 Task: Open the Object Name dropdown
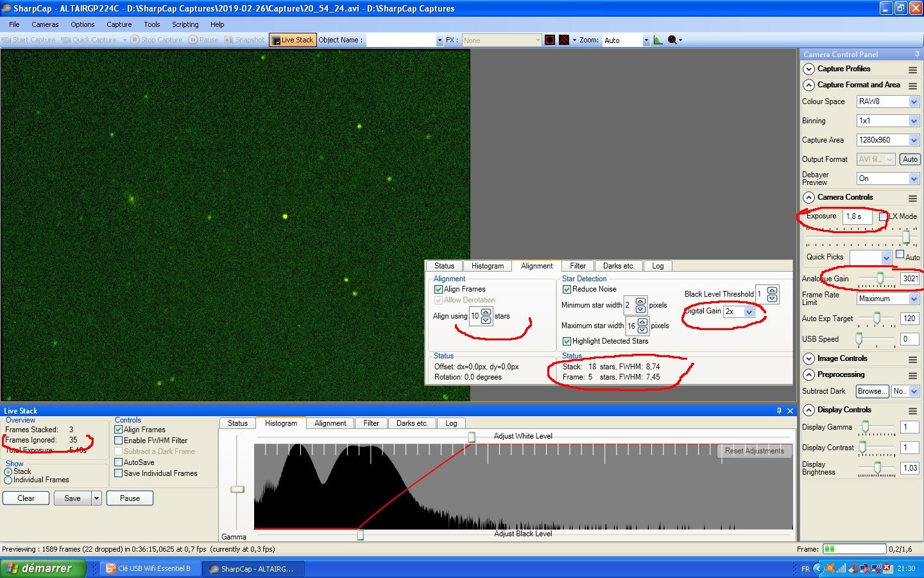click(440, 40)
